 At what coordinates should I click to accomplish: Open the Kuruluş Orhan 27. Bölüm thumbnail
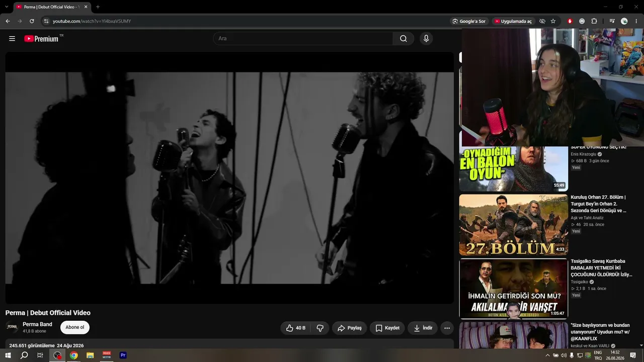coord(513,225)
